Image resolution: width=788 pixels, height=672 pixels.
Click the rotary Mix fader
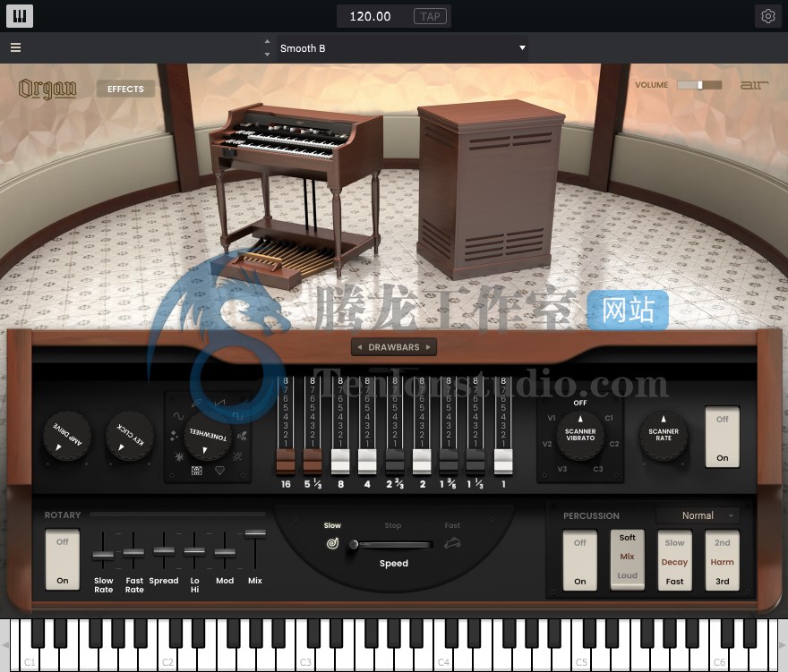(x=255, y=533)
